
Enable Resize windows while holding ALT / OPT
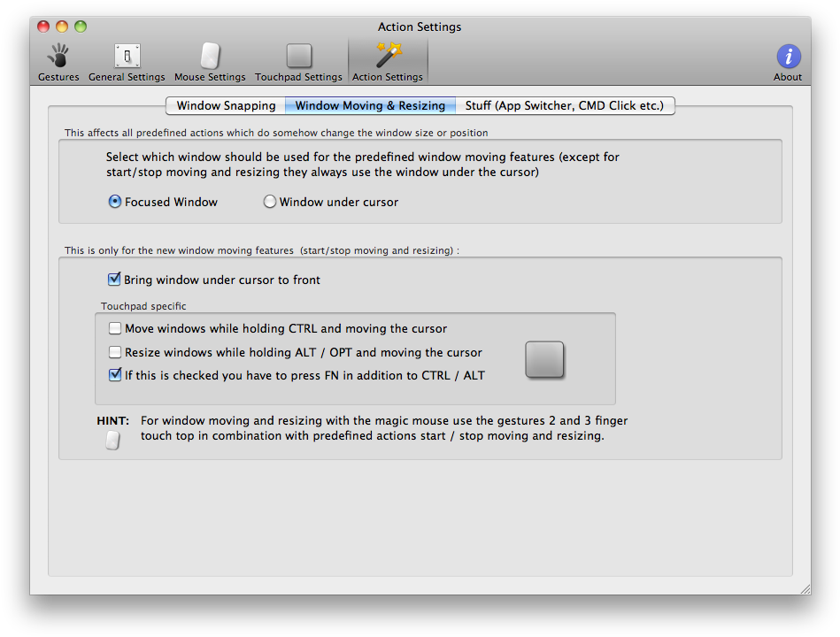click(x=114, y=352)
